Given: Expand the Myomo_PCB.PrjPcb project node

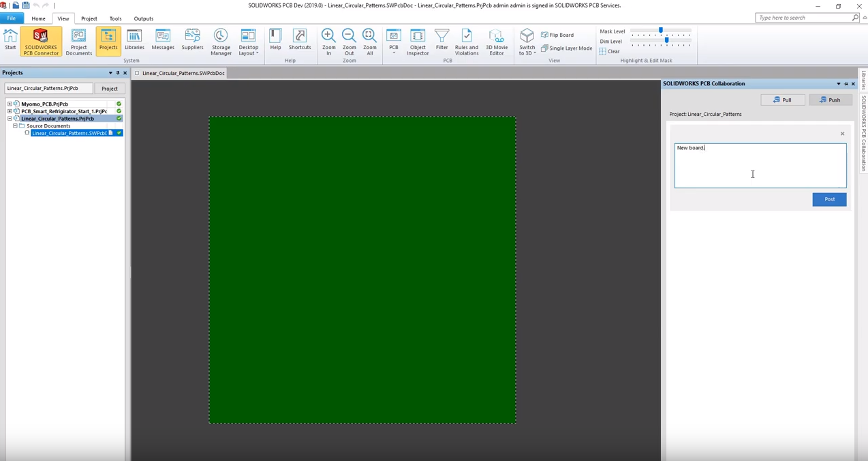Looking at the screenshot, I should click(10, 104).
